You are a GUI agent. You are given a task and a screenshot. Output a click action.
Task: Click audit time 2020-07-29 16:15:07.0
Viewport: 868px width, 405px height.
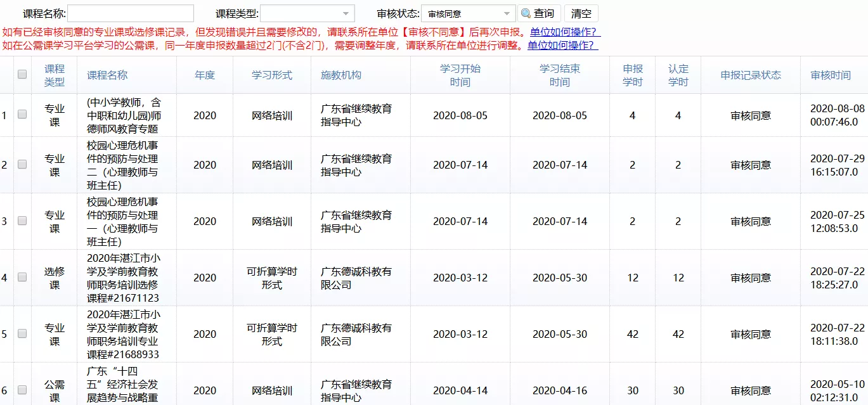click(x=838, y=165)
